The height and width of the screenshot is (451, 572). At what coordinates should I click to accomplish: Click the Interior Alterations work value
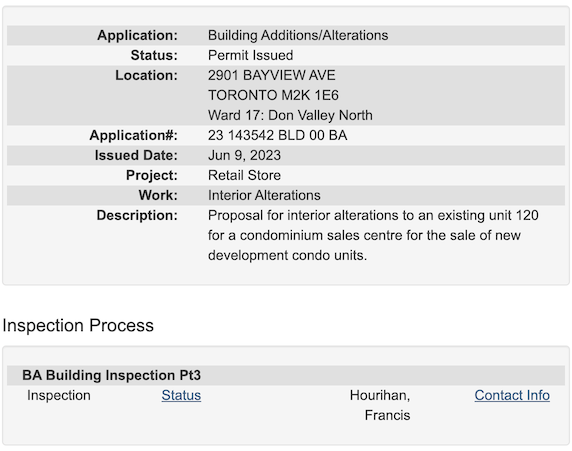click(264, 196)
